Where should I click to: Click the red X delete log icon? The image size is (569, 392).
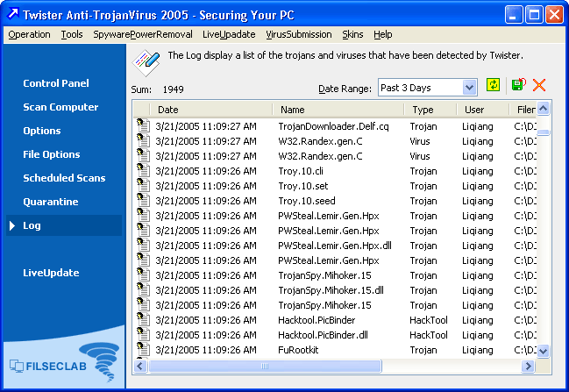click(539, 86)
